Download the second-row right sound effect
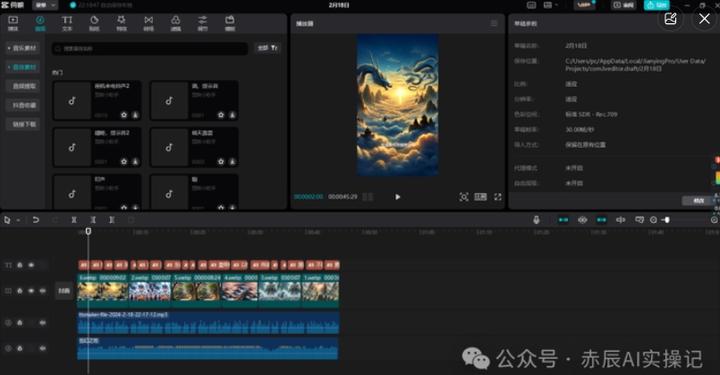 tap(232, 162)
